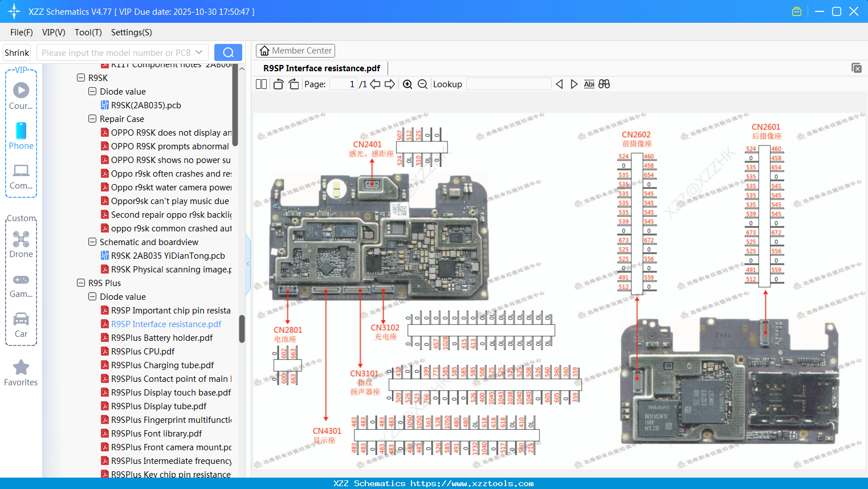Collapse the R9S Plus tree node
This screenshot has width=868, height=489.
coord(81,283)
